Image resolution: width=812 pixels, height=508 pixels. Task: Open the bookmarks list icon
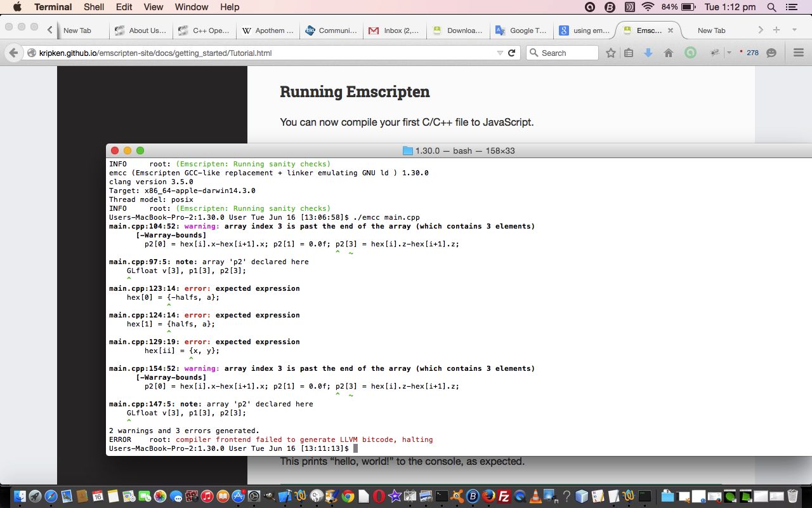click(629, 53)
